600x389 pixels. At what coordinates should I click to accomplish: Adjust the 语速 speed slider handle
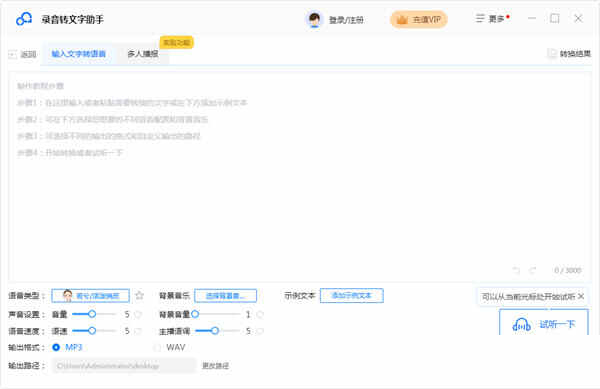[x=92, y=331]
